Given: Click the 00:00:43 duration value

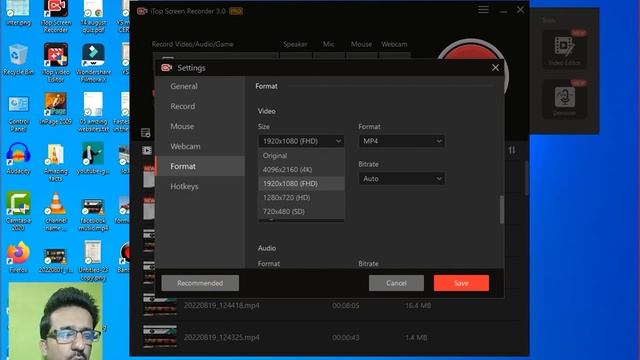Looking at the screenshot, I should coord(346,338).
